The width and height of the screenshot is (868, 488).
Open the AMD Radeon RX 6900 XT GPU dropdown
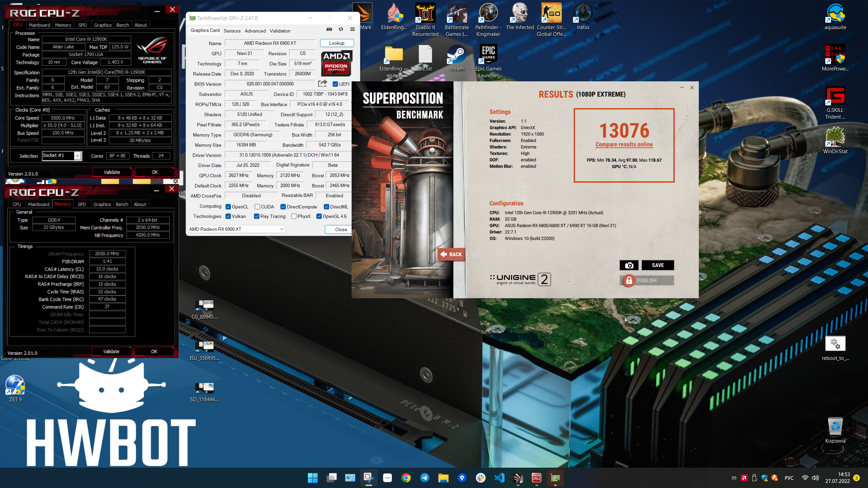(236, 229)
